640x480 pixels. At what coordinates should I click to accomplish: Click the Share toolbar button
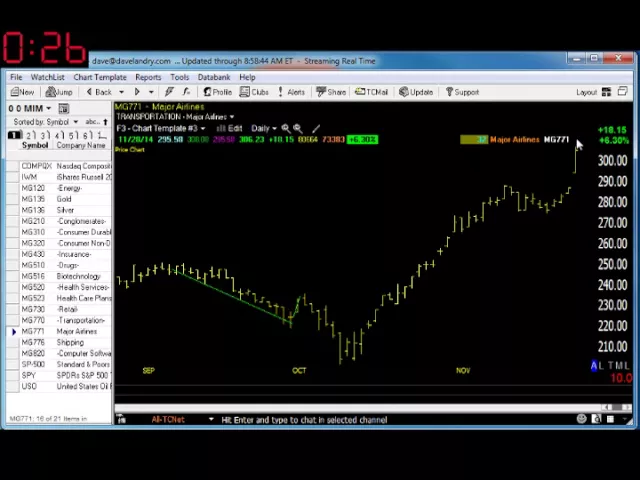(x=331, y=92)
